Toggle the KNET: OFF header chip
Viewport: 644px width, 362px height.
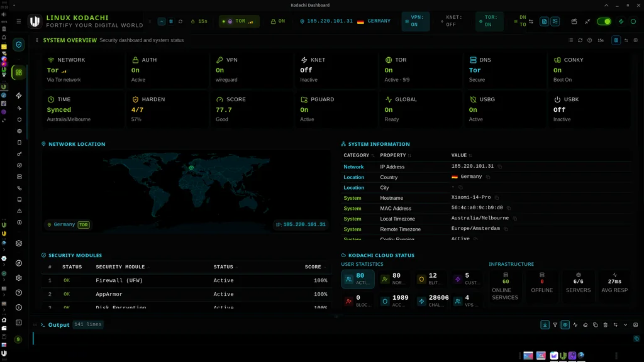pos(451,21)
